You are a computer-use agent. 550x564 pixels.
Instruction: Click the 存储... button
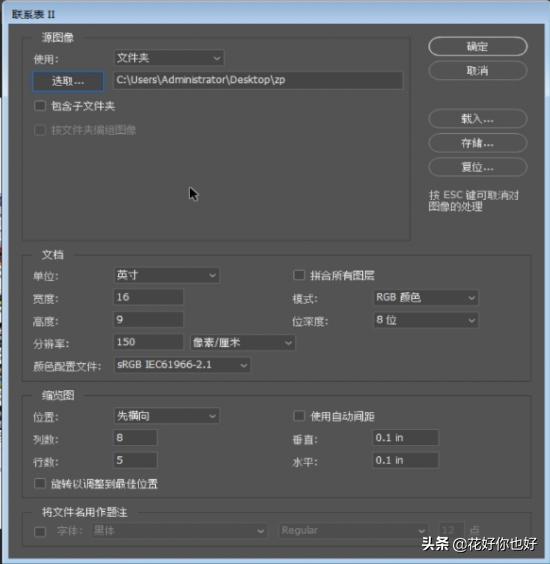point(478,143)
